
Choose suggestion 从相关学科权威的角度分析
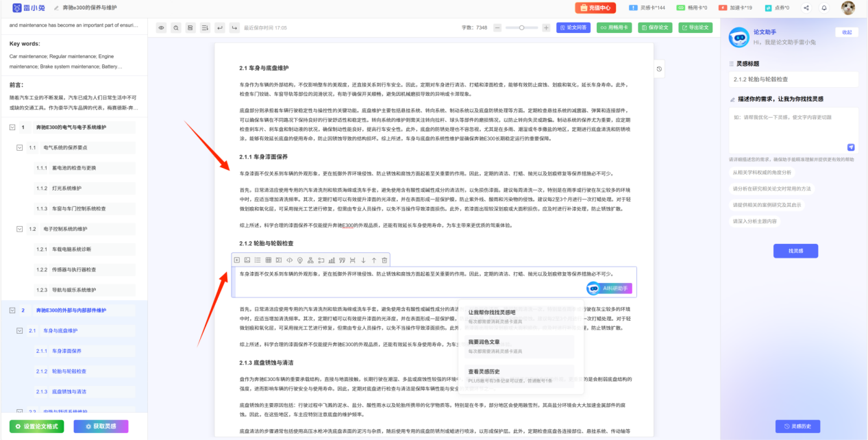[762, 173]
